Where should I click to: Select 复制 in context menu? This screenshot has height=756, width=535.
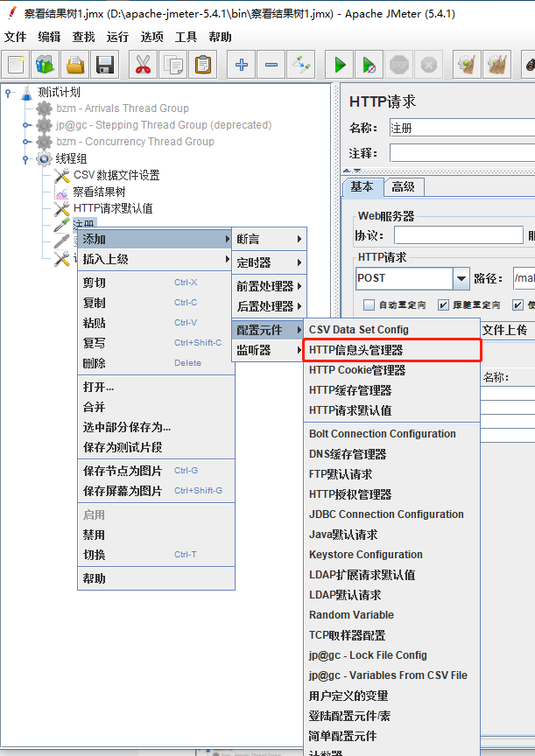pyautogui.click(x=156, y=303)
